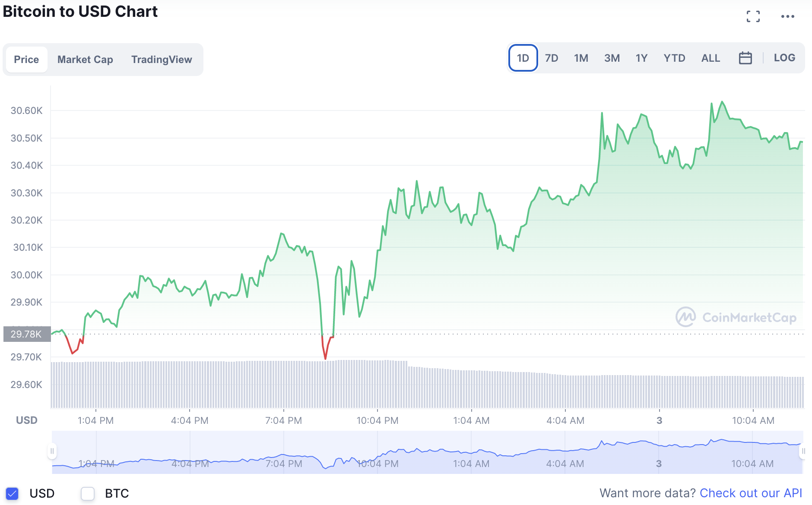The image size is (812, 505).
Task: Click the 30.60K y-axis label
Action: [x=27, y=110]
